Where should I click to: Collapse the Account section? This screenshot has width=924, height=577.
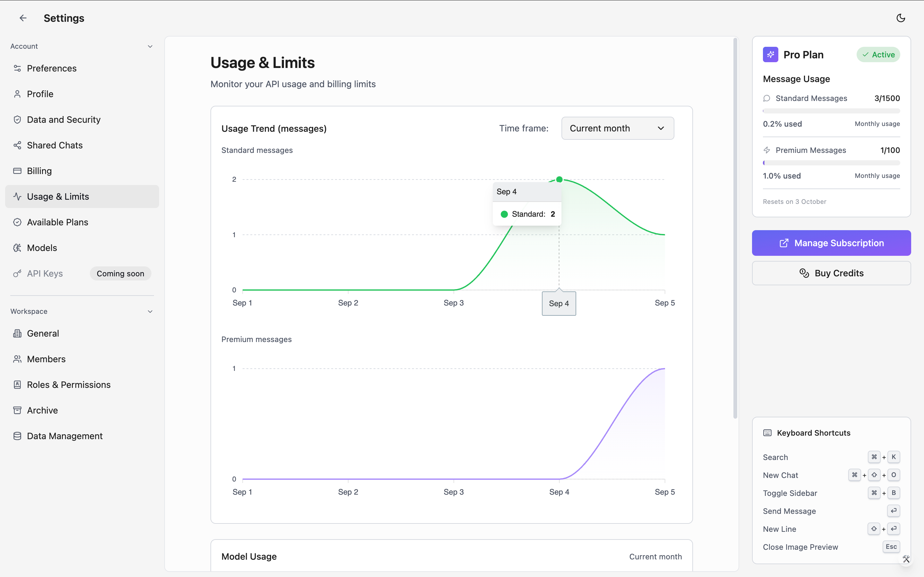click(150, 46)
